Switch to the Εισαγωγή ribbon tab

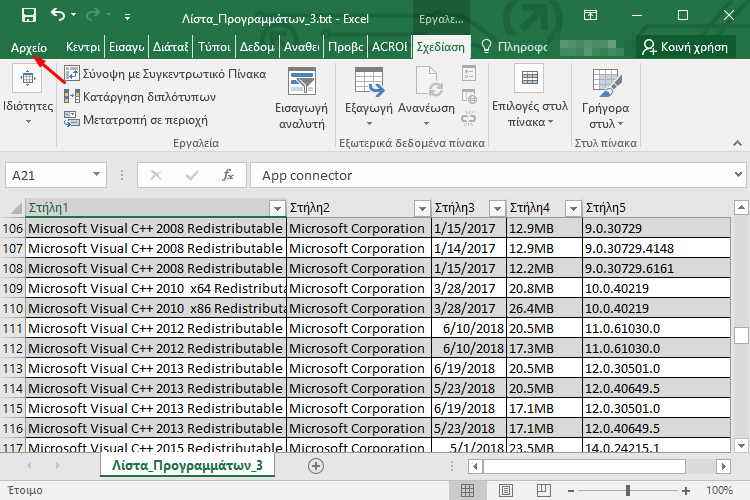pyautogui.click(x=126, y=47)
